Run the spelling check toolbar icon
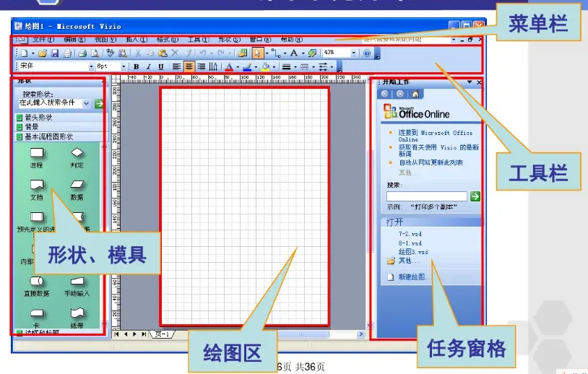 point(110,53)
